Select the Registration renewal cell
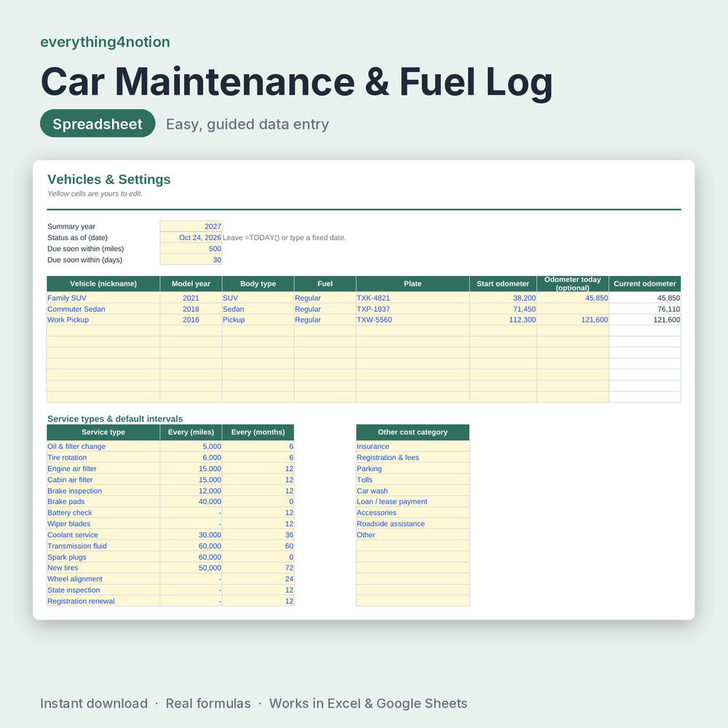Image resolution: width=728 pixels, height=728 pixels. point(103,601)
